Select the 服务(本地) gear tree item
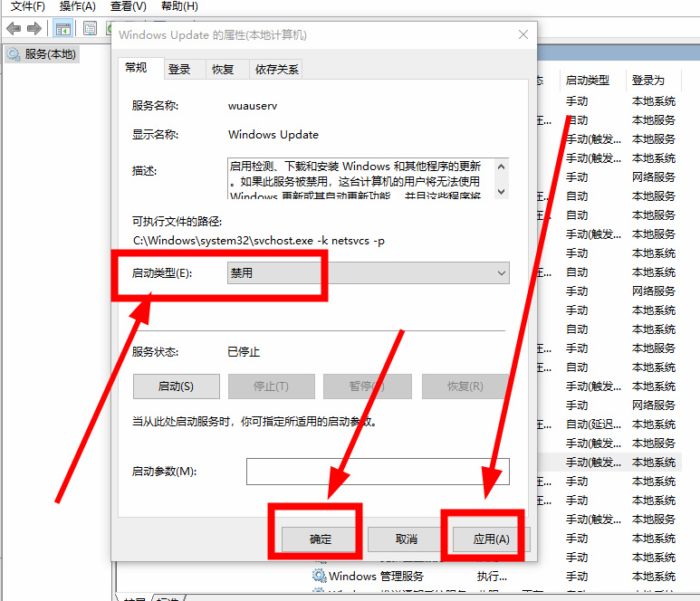 click(42, 54)
